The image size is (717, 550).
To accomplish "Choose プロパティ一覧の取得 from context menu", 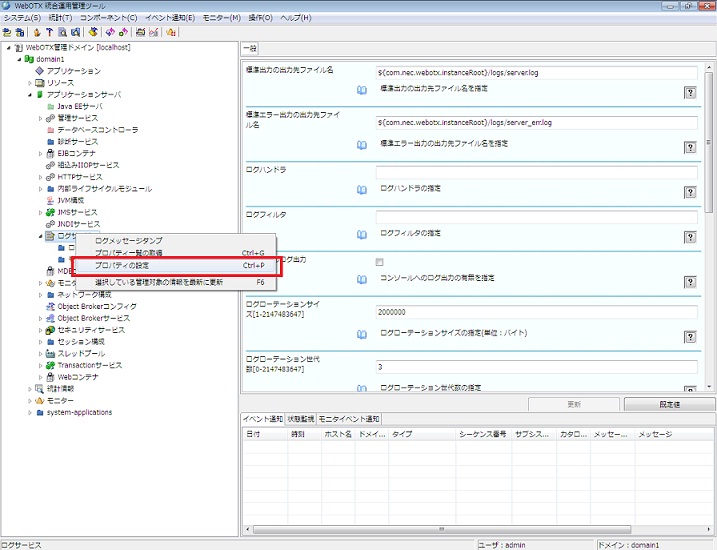I will click(x=176, y=253).
